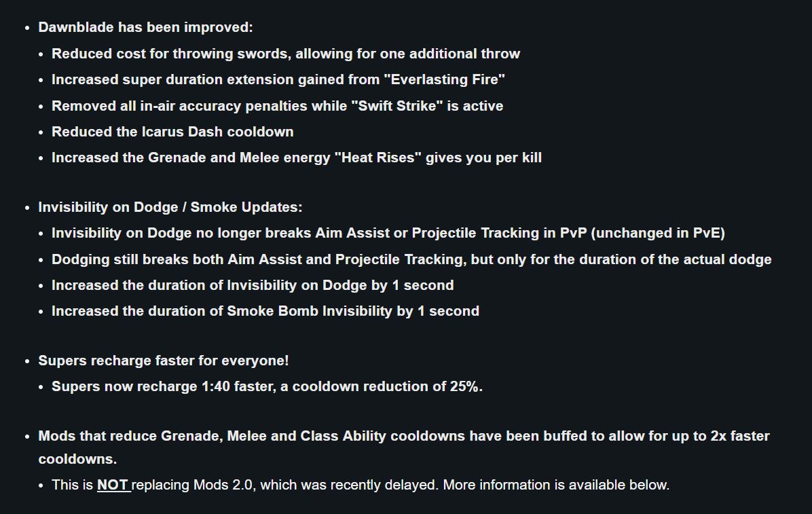Click the Icarus Dash cooldown line

(x=172, y=132)
